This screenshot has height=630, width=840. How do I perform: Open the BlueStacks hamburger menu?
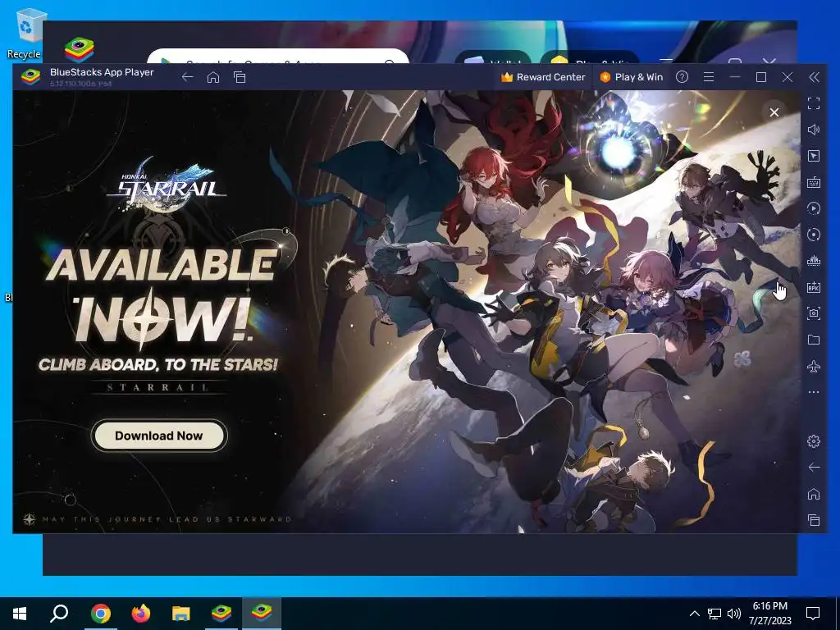(708, 77)
